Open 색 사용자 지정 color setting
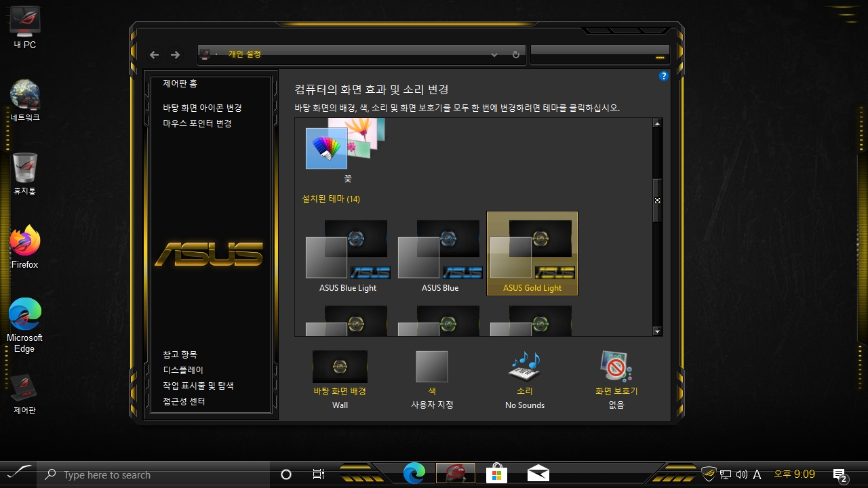The height and width of the screenshot is (488, 868). click(x=432, y=380)
